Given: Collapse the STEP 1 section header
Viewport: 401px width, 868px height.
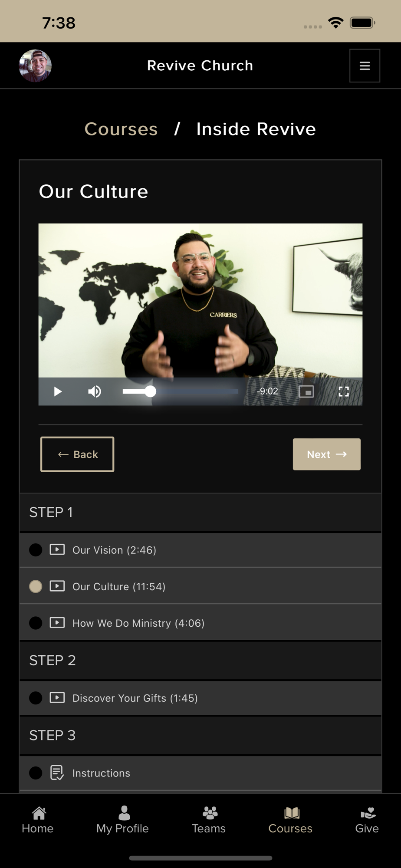Looking at the screenshot, I should click(200, 513).
